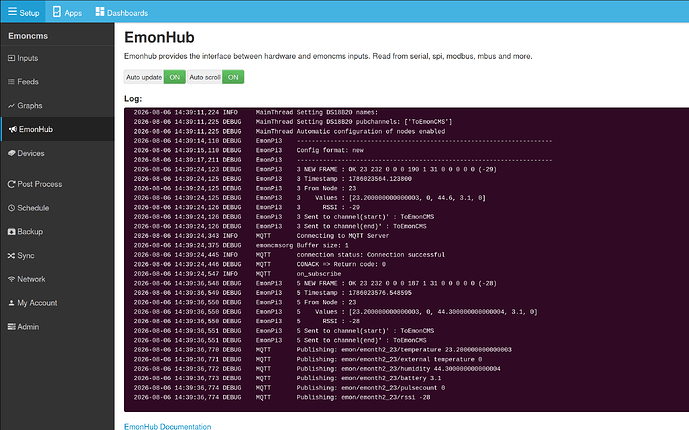Open the EmonHub Documentation link

[x=167, y=426]
